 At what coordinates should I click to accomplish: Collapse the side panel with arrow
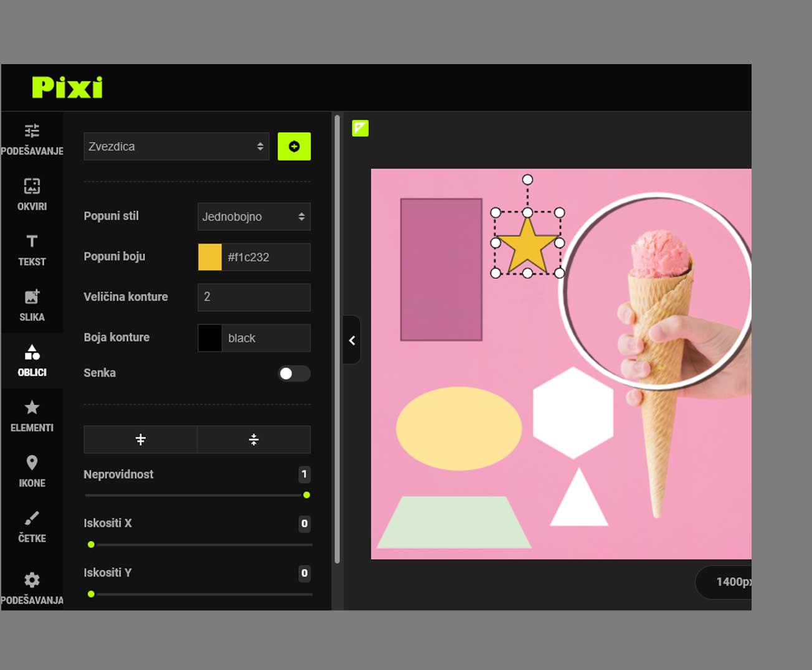point(352,340)
